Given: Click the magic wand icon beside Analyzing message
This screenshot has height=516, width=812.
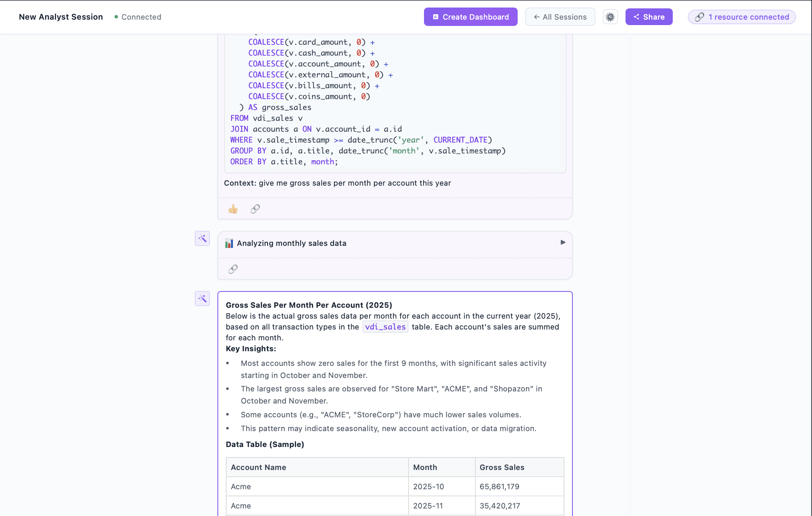Looking at the screenshot, I should (x=202, y=239).
